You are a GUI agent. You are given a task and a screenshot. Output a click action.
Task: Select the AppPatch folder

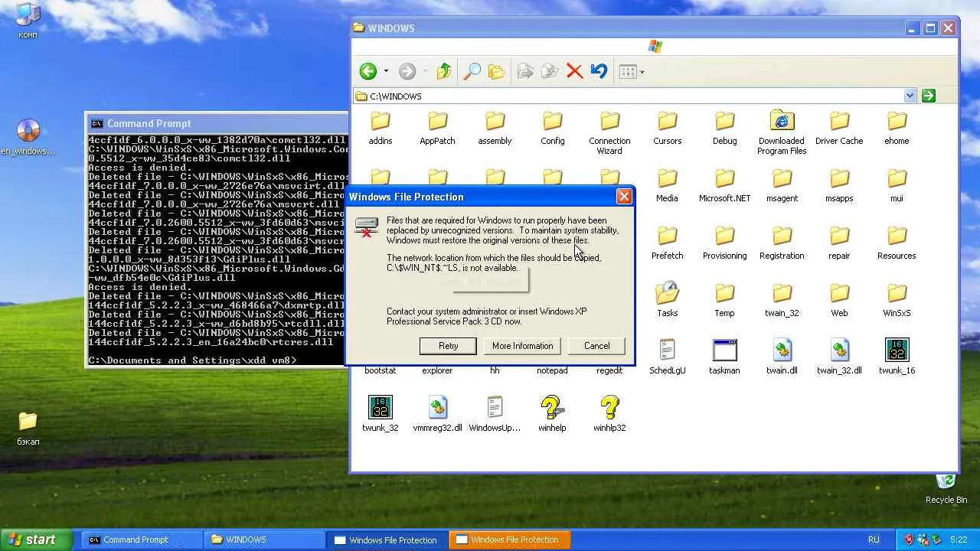point(437,128)
